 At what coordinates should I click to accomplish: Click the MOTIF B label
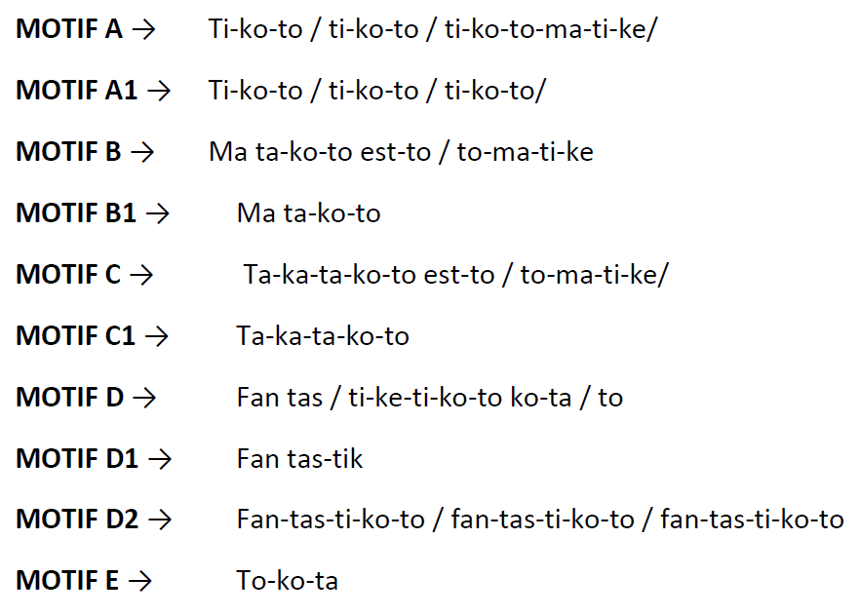tap(68, 152)
